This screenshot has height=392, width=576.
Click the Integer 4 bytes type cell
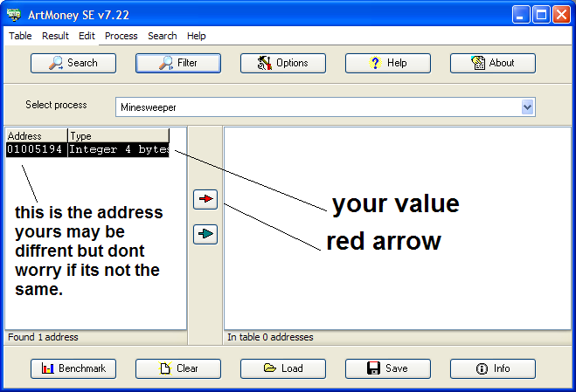[119, 149]
